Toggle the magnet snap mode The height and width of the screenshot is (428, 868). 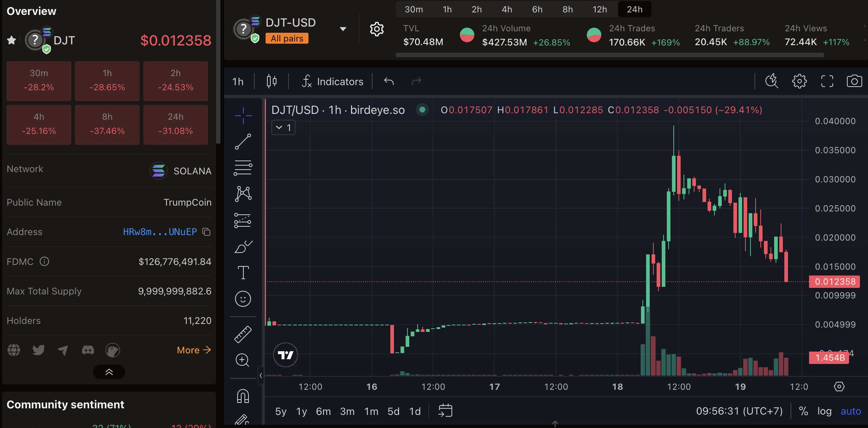[243, 396]
